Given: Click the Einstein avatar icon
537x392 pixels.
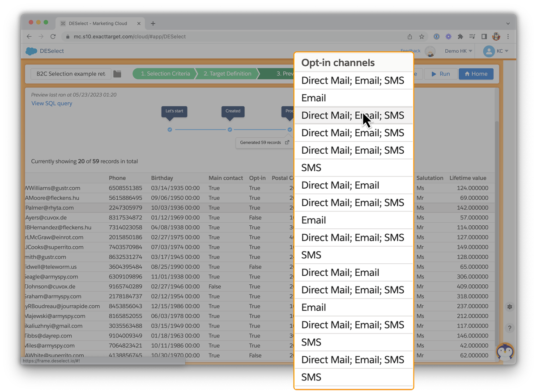Looking at the screenshot, I should (430, 51).
